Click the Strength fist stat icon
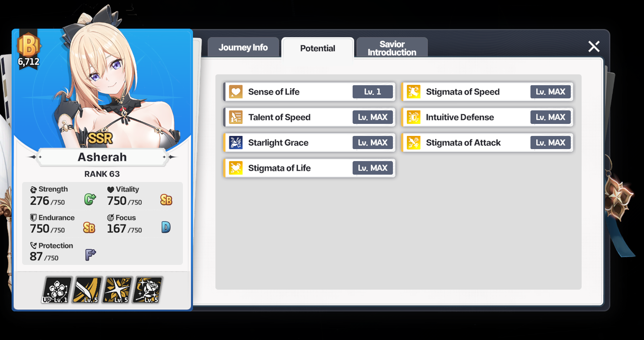Image resolution: width=644 pixels, height=340 pixels. pyautogui.click(x=34, y=189)
